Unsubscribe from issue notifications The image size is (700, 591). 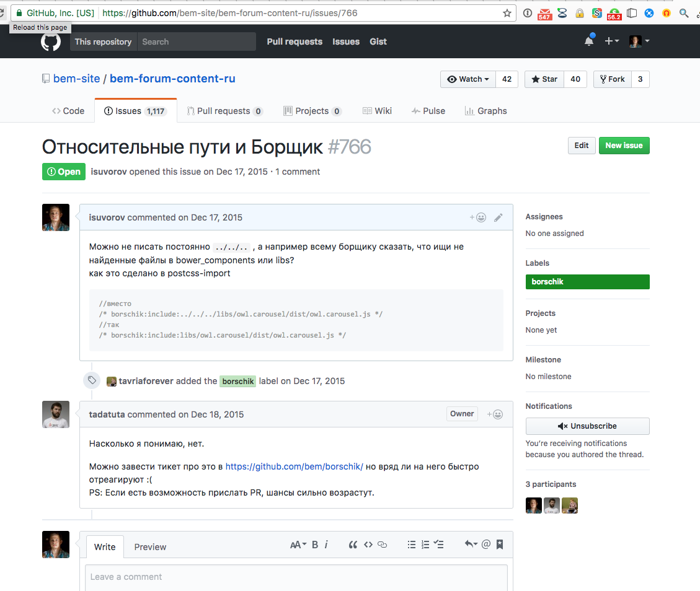[x=587, y=426]
